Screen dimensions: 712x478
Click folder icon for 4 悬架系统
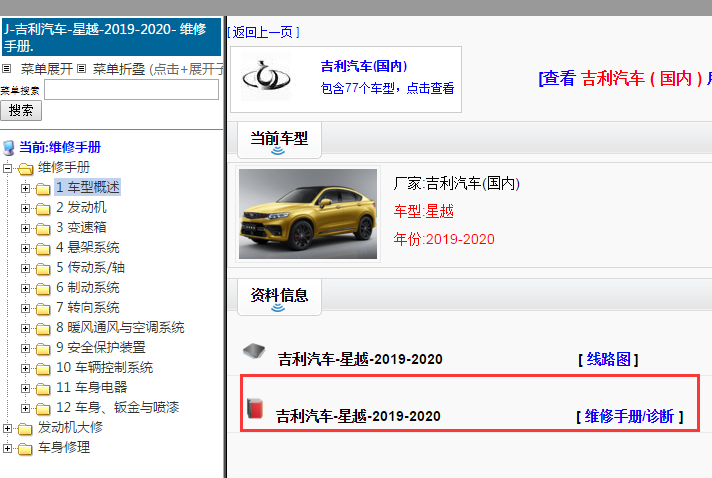coord(43,248)
